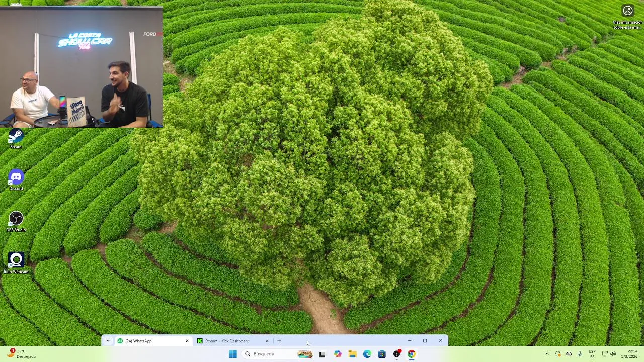
Task: Open Copilot from the taskbar
Action: tap(338, 354)
